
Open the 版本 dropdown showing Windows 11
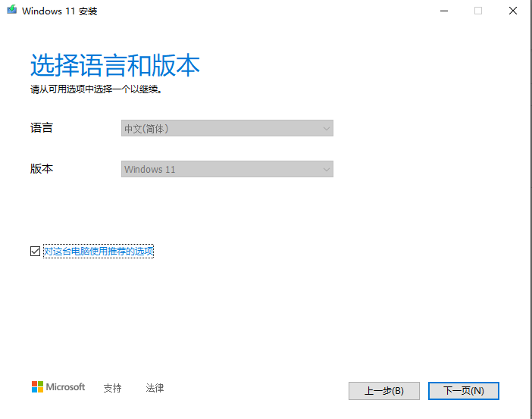click(x=227, y=169)
